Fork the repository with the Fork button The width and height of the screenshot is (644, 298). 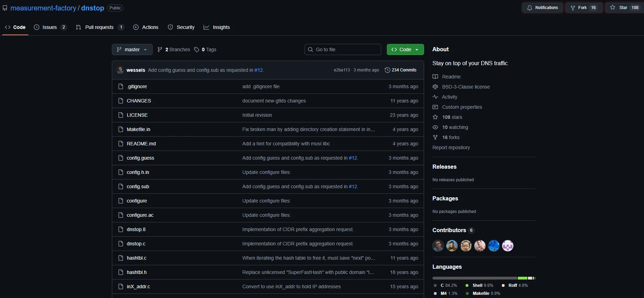coord(584,8)
